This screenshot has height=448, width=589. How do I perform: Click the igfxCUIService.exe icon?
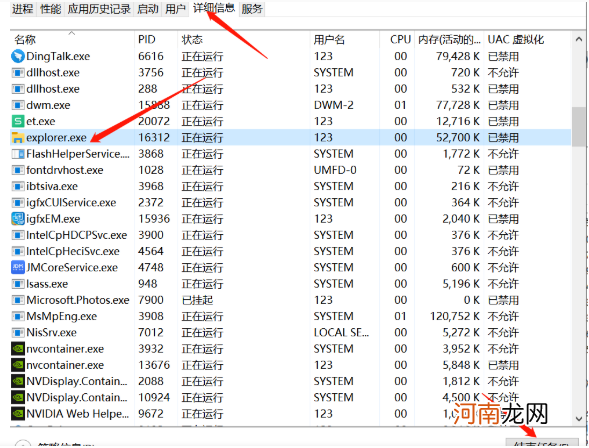point(18,202)
